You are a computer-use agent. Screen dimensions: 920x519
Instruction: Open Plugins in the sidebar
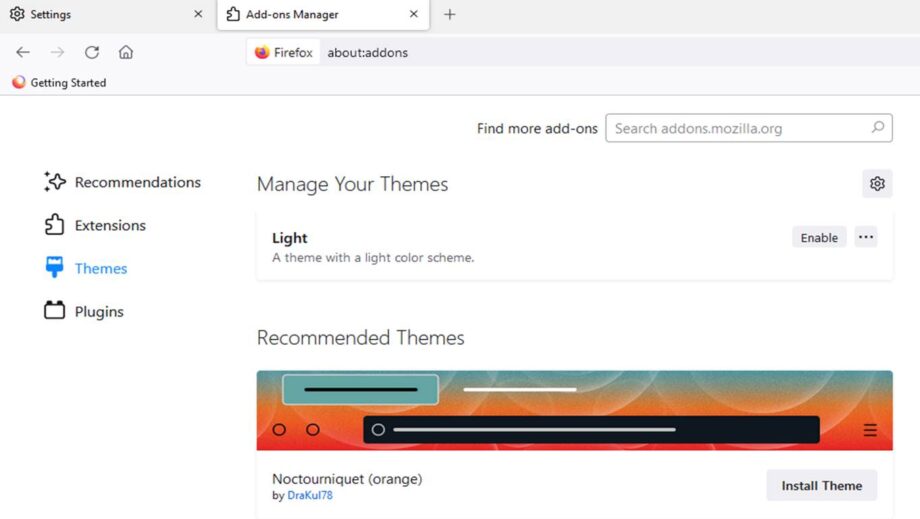(84, 311)
